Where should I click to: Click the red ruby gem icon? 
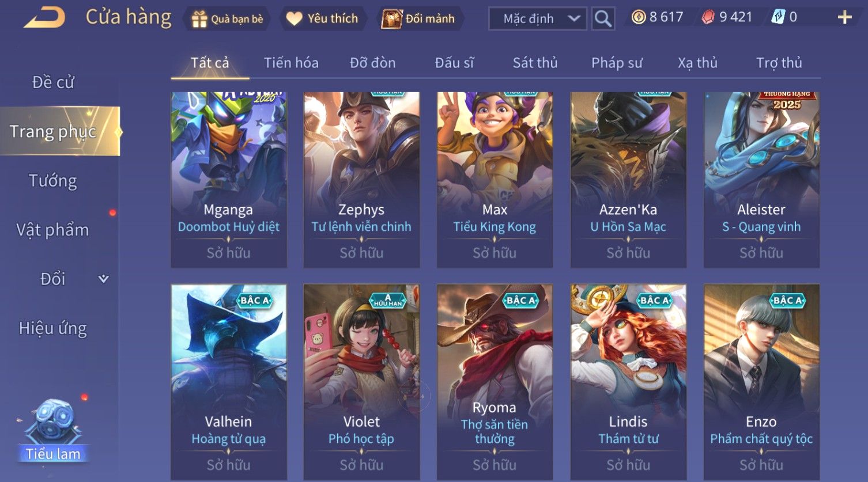(708, 17)
